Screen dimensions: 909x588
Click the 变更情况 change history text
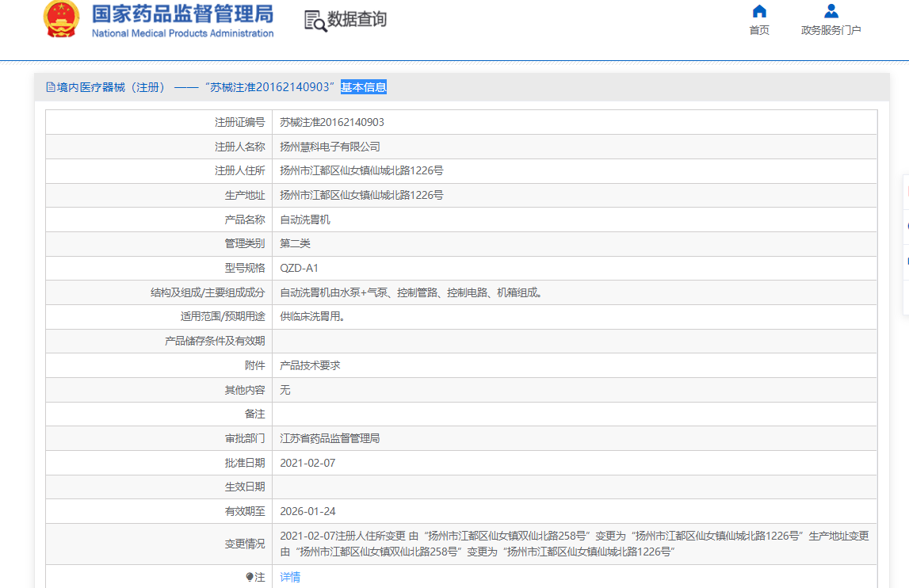(x=574, y=544)
